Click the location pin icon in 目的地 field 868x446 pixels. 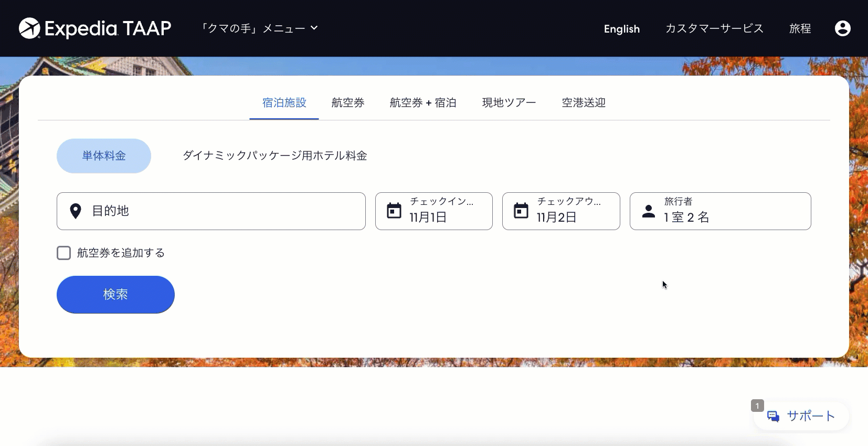click(x=76, y=211)
